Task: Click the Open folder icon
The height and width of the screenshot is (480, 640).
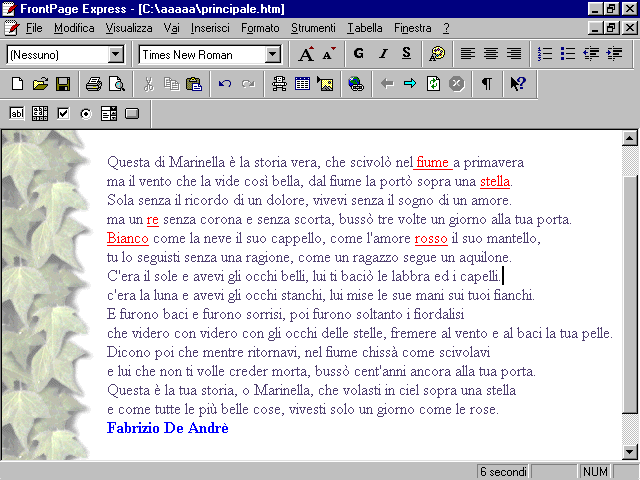Action: click(40, 84)
